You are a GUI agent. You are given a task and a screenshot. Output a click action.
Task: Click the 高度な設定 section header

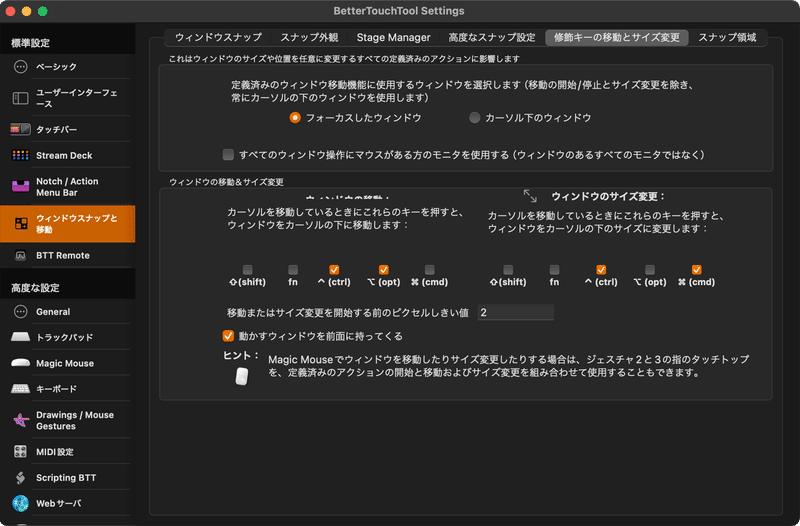tap(35, 288)
